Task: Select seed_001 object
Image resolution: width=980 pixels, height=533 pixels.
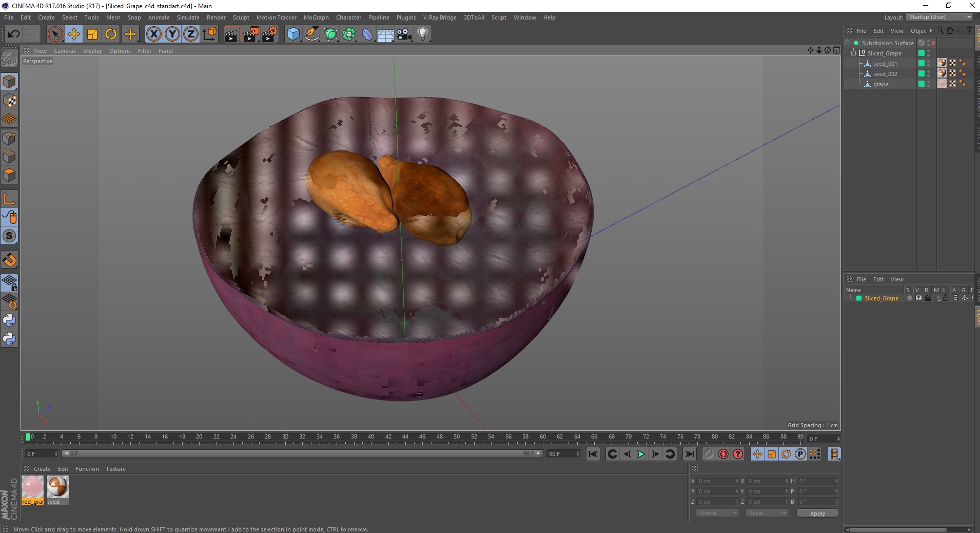Action: 885,64
